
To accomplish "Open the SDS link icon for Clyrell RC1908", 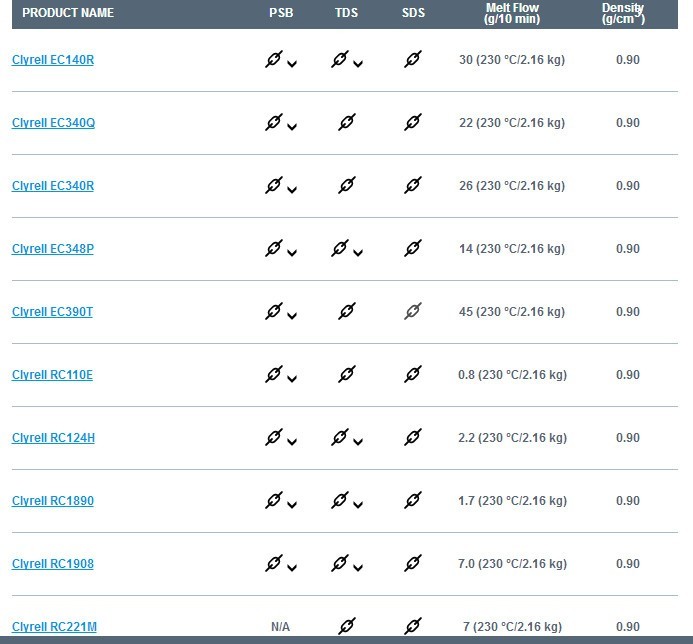I will click(x=413, y=563).
